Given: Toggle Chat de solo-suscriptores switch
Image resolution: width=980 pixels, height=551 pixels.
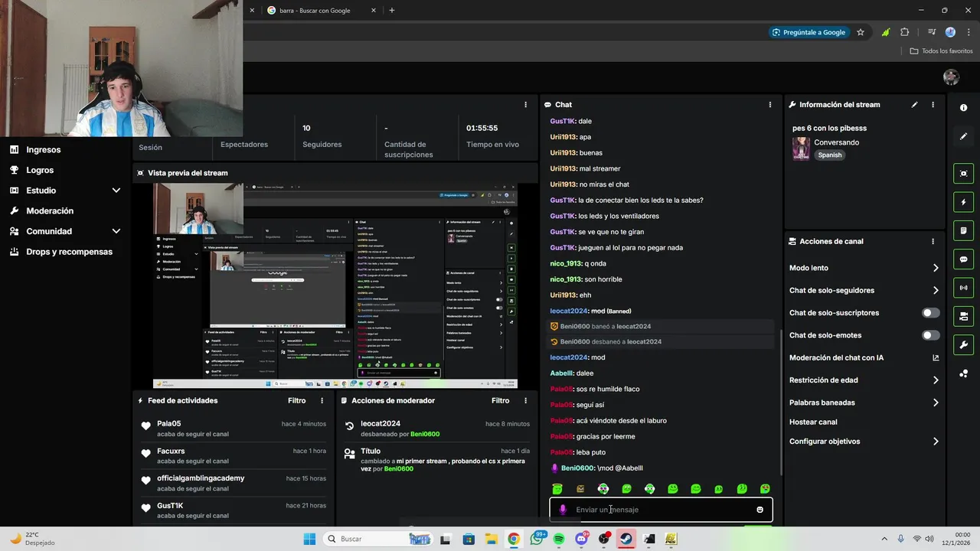Looking at the screenshot, I should (930, 313).
